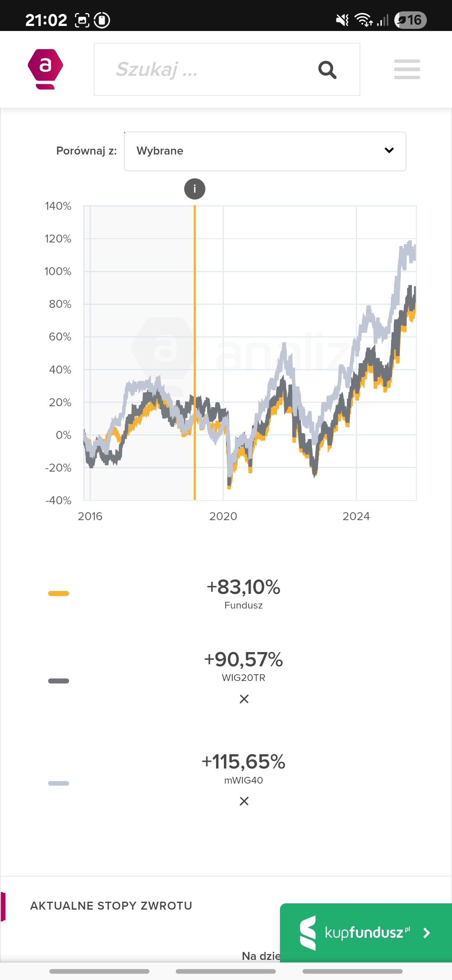Tap the WIG20TR index label

244,678
